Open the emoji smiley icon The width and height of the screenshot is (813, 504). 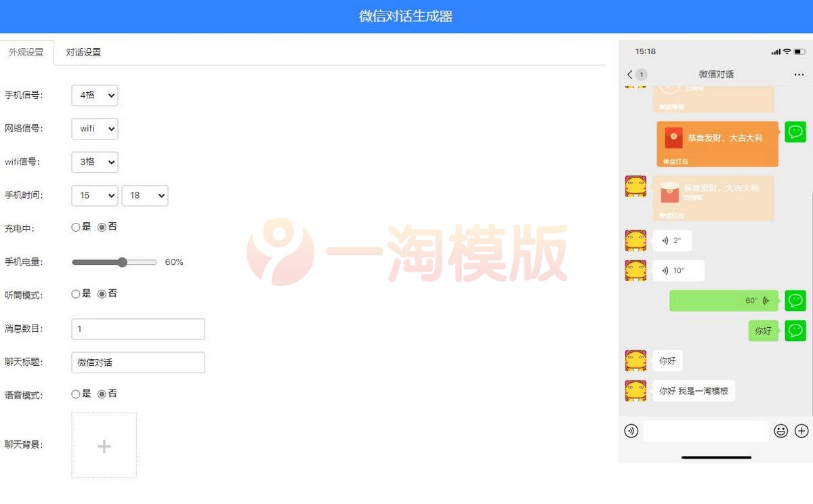coord(781,431)
